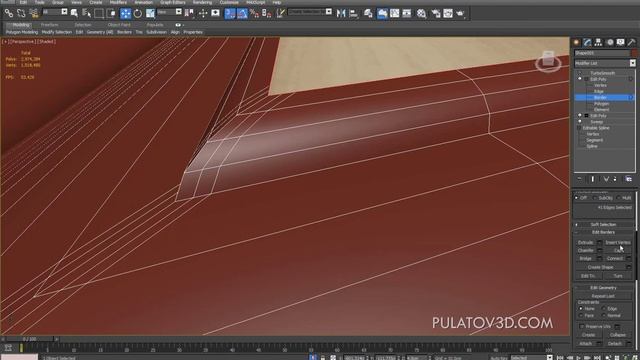The image size is (640, 360).
Task: Switch to the Motion command panel
Action: 610,42
